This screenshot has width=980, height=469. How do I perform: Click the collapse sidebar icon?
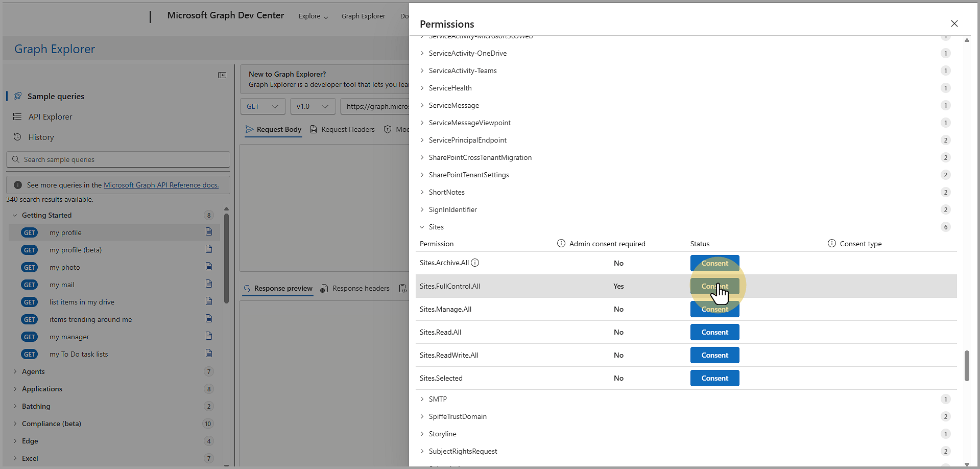(222, 75)
